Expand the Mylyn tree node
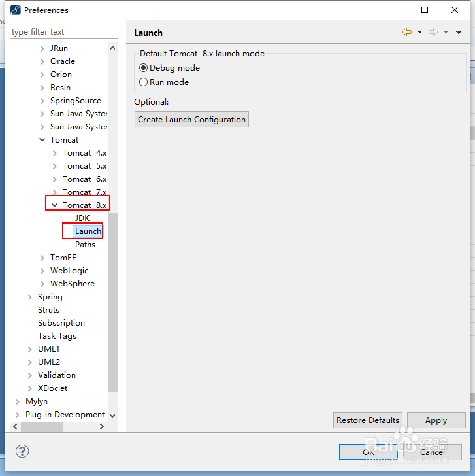 [x=17, y=401]
